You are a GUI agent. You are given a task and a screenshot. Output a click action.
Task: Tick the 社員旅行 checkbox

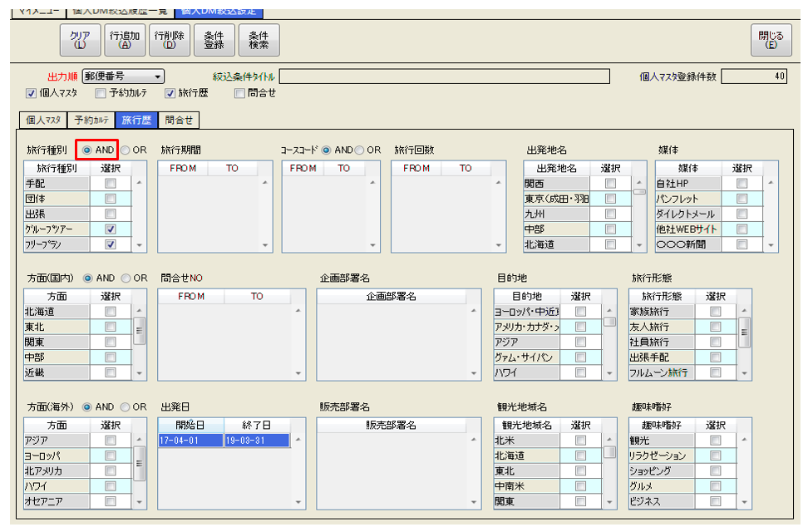click(x=715, y=342)
